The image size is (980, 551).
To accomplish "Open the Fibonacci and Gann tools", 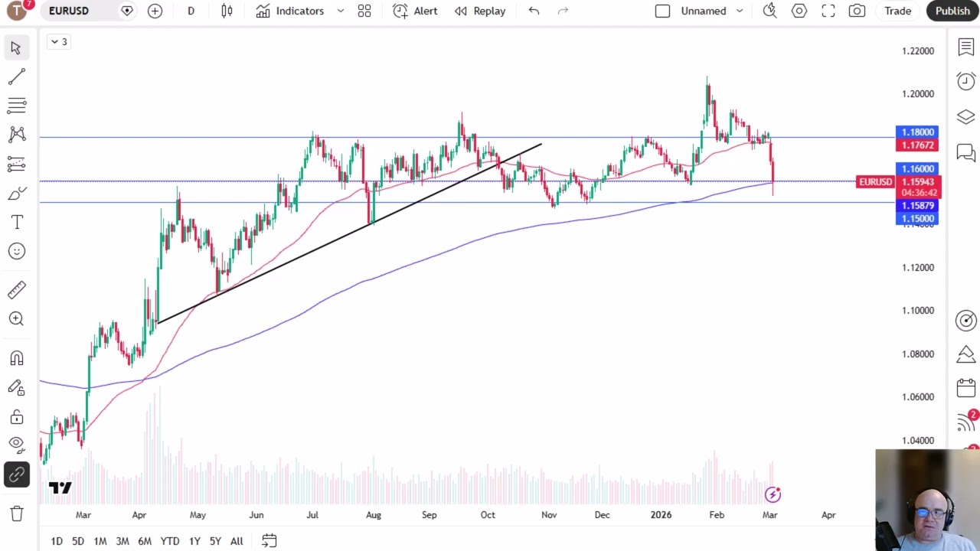I will 16,106.
